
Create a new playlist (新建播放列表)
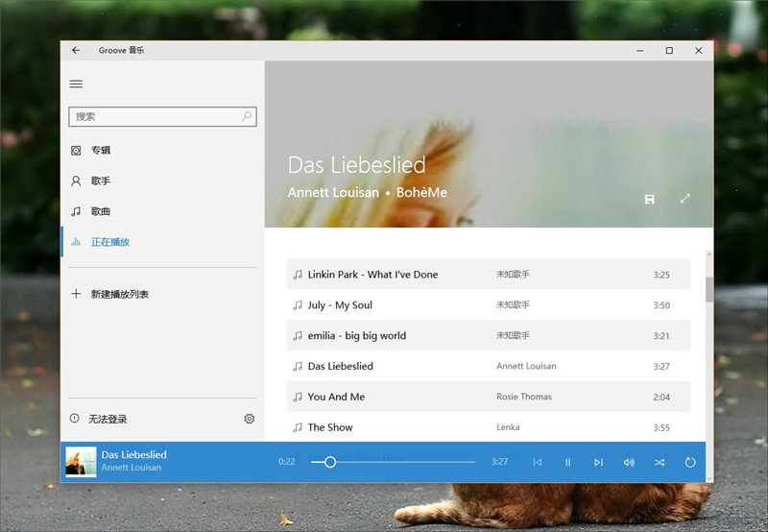point(119,294)
